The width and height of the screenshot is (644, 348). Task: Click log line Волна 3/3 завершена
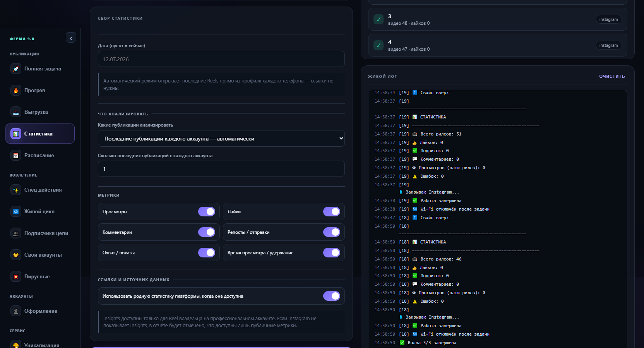[432, 343]
